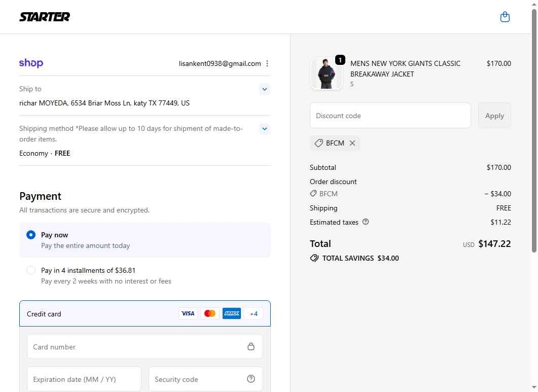The height and width of the screenshot is (392, 538).
Task: Click the American Express logo
Action: (232, 313)
